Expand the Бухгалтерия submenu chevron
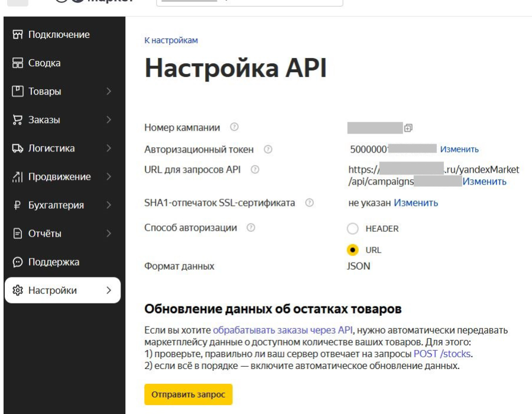 point(109,205)
